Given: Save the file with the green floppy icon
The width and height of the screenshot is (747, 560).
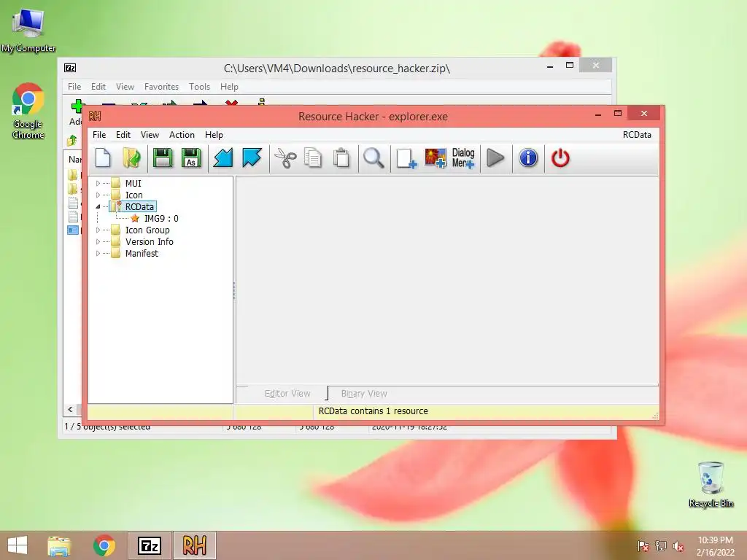Looking at the screenshot, I should coord(163,158).
